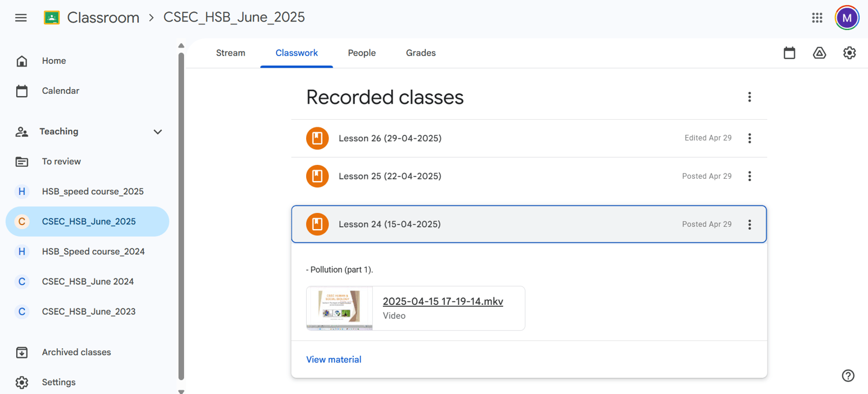Open View material for Lesson 24
This screenshot has height=394, width=868.
(334, 359)
